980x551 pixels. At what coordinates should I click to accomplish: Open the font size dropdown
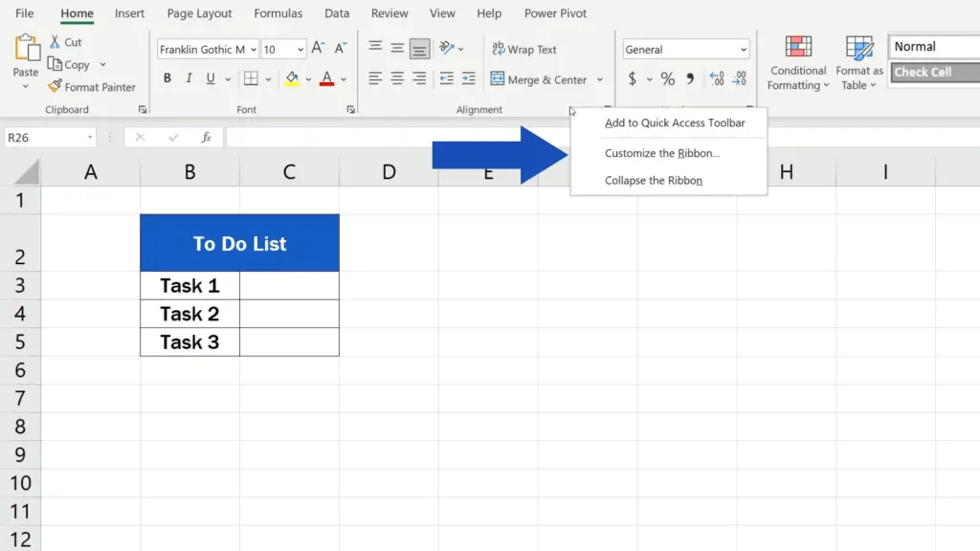click(x=300, y=49)
